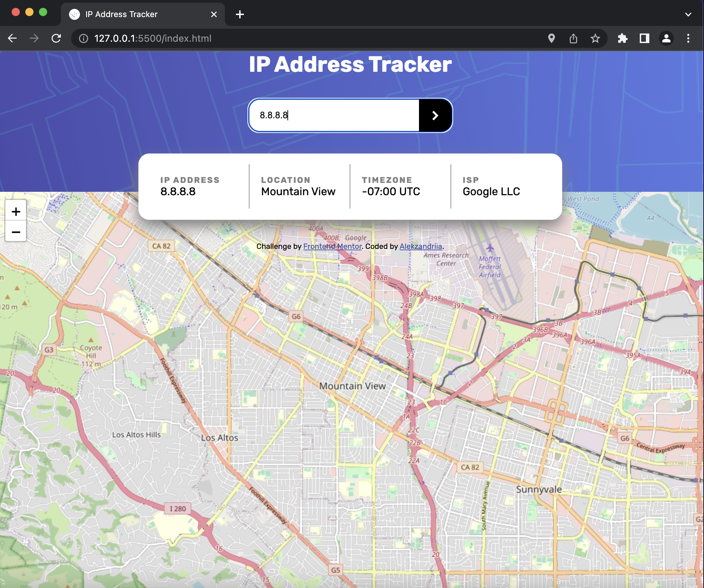Reload the current page
Image resolution: width=704 pixels, height=588 pixels.
click(56, 38)
